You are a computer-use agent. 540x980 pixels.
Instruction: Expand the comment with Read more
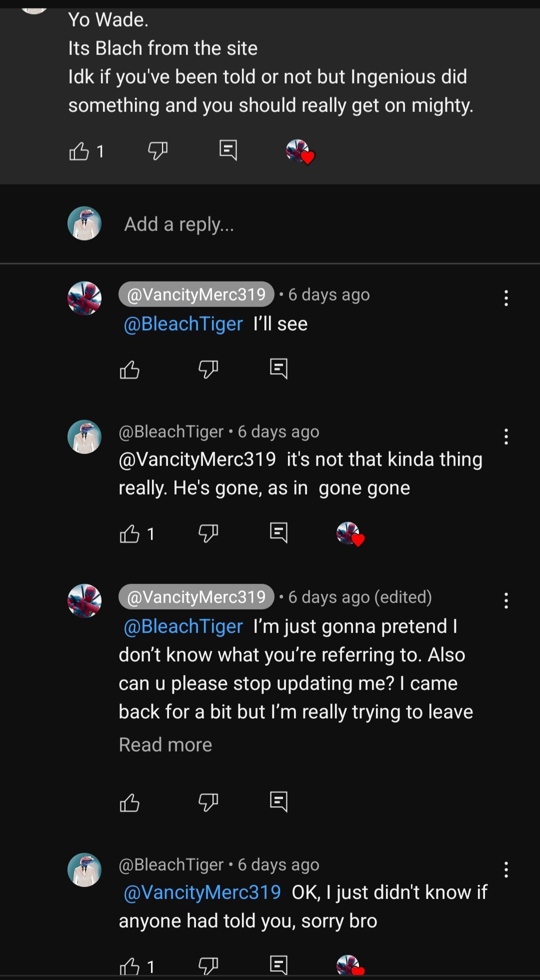(165, 745)
